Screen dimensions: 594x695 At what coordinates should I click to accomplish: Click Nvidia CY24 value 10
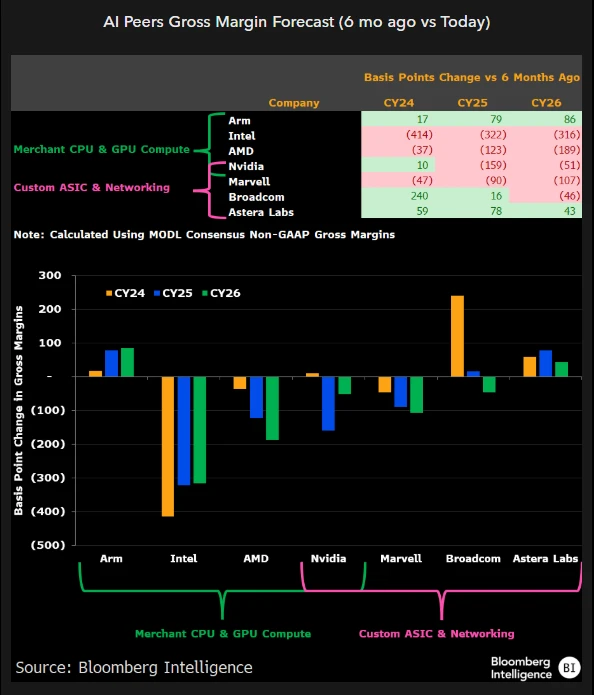pyautogui.click(x=422, y=165)
